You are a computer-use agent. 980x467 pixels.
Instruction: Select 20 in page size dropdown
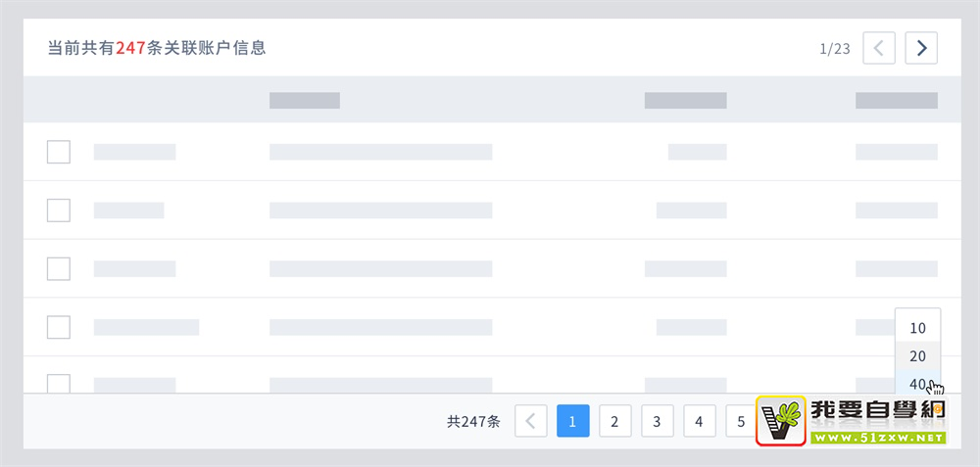pos(917,356)
